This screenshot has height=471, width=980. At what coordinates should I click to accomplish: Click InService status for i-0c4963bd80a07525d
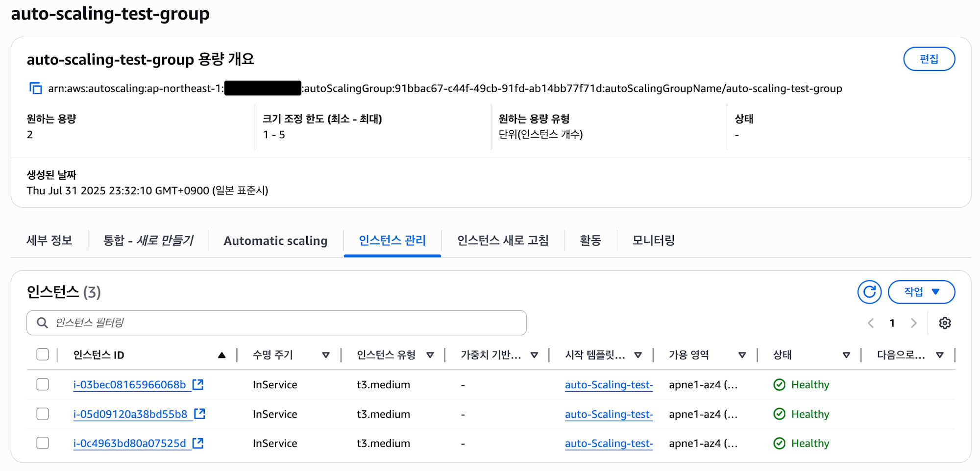[x=275, y=444]
